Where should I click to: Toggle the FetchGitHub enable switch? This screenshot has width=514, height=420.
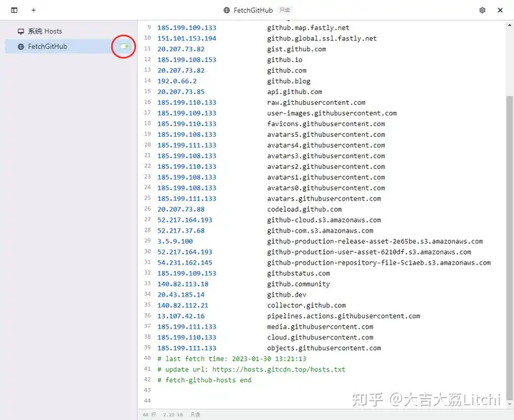[x=124, y=46]
